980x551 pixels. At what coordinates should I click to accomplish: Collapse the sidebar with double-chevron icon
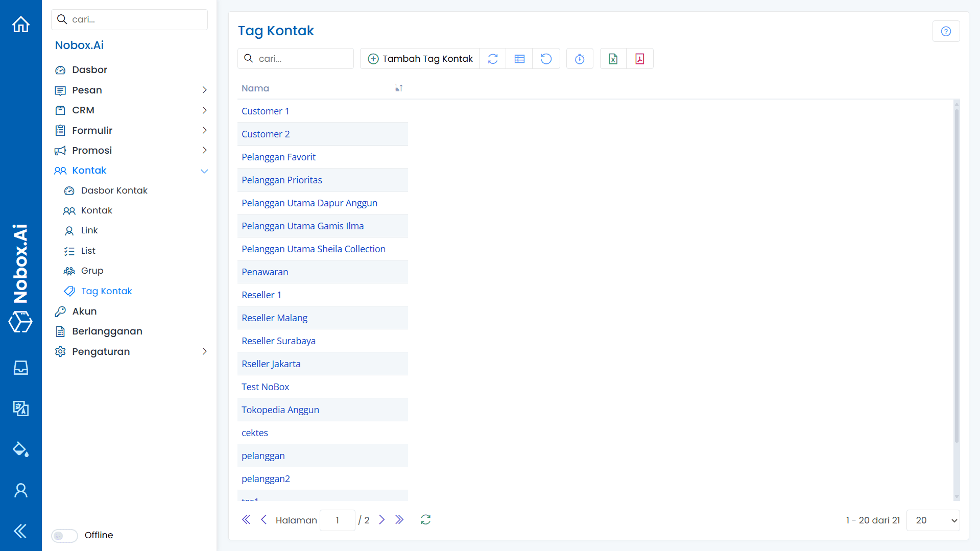pos(20,531)
